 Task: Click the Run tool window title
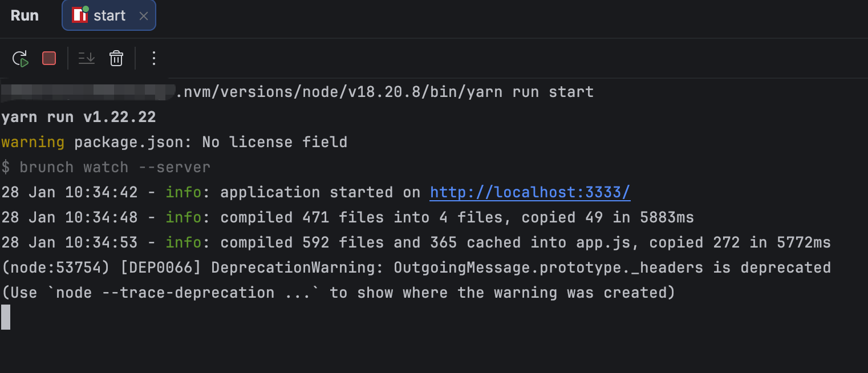[x=25, y=15]
